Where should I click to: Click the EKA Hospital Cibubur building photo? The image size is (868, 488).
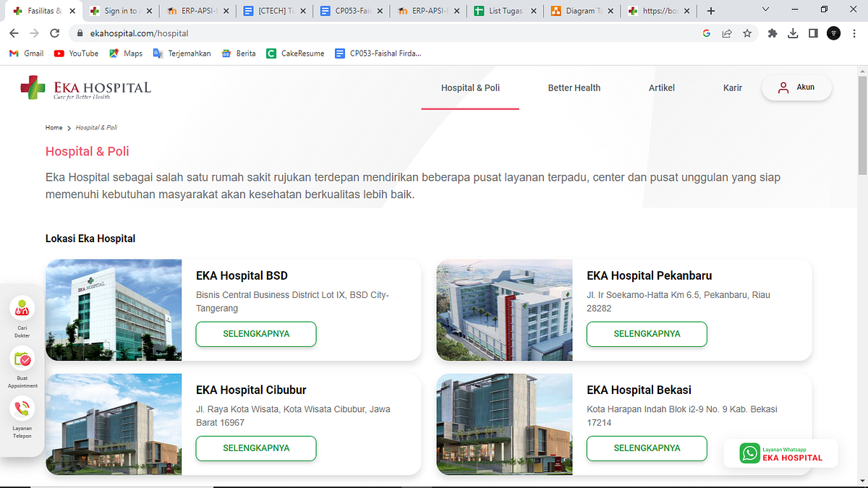[114, 424]
